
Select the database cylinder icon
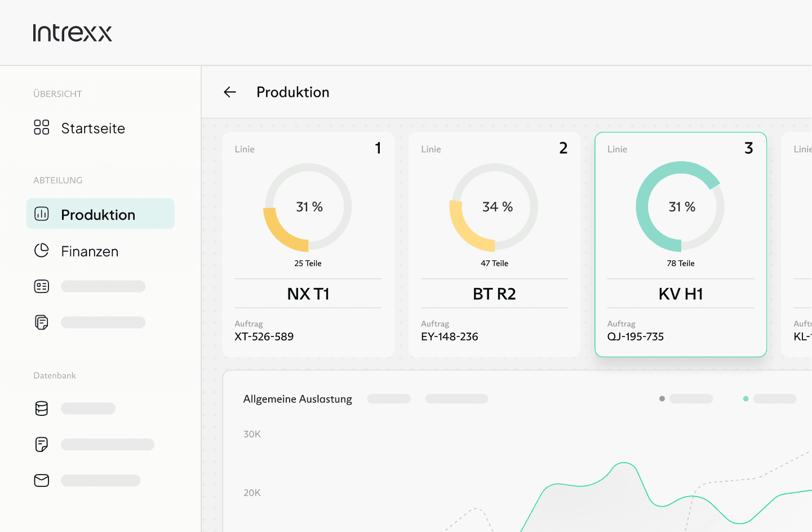point(42,409)
